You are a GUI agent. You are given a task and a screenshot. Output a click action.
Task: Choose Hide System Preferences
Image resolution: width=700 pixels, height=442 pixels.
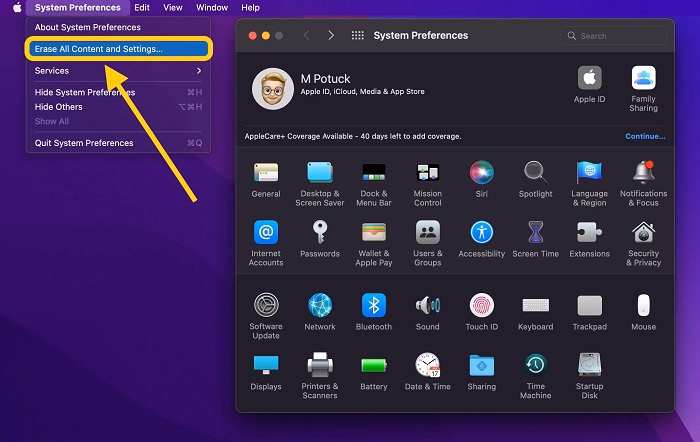click(118, 92)
